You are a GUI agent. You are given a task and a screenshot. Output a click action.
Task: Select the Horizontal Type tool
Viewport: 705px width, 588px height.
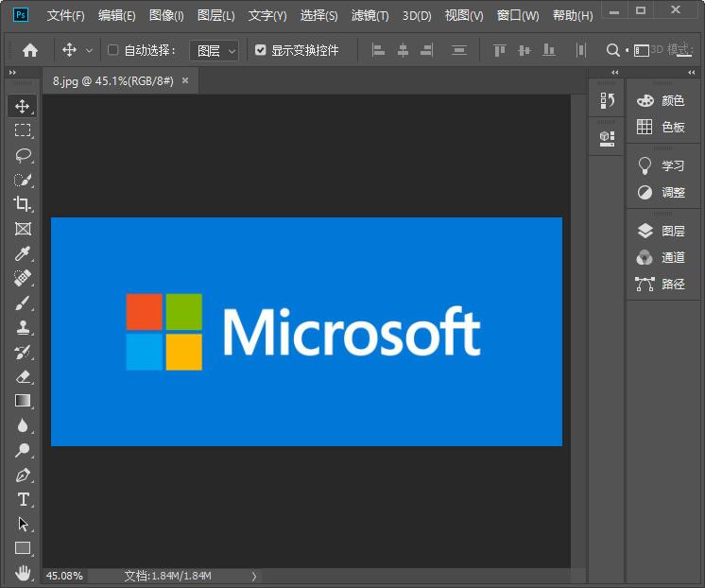click(23, 499)
